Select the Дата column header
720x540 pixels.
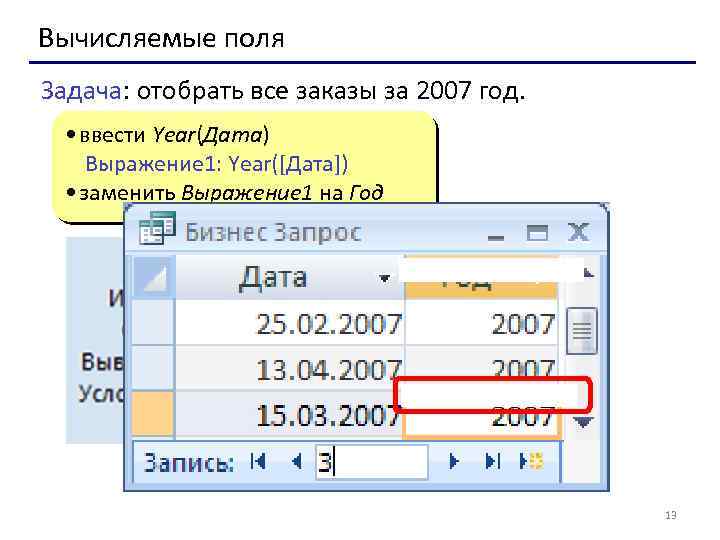pyautogui.click(x=290, y=278)
